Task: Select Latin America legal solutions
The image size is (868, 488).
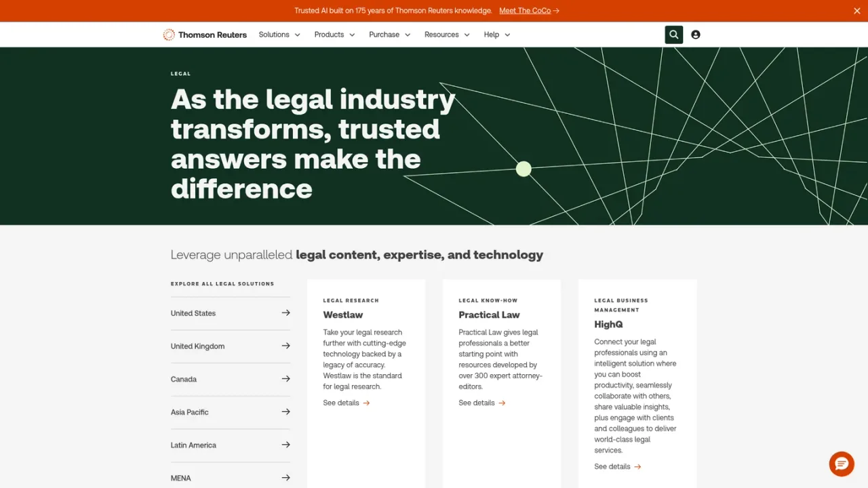Action: click(231, 445)
